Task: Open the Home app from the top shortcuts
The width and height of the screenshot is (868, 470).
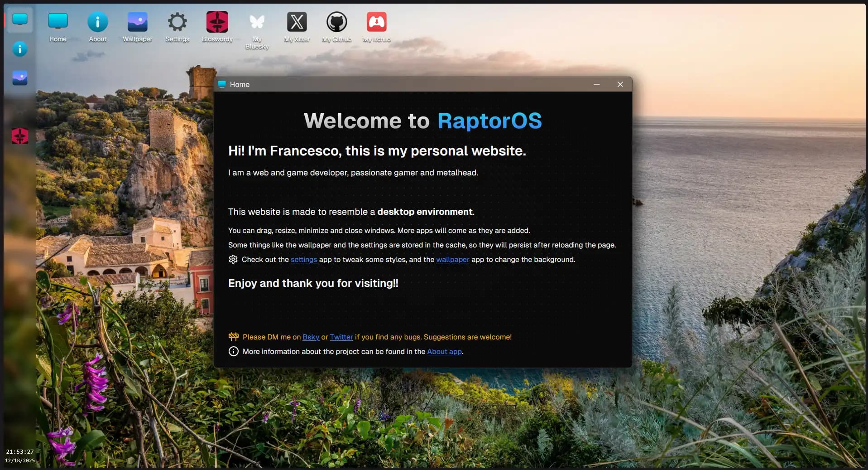Action: (58, 20)
